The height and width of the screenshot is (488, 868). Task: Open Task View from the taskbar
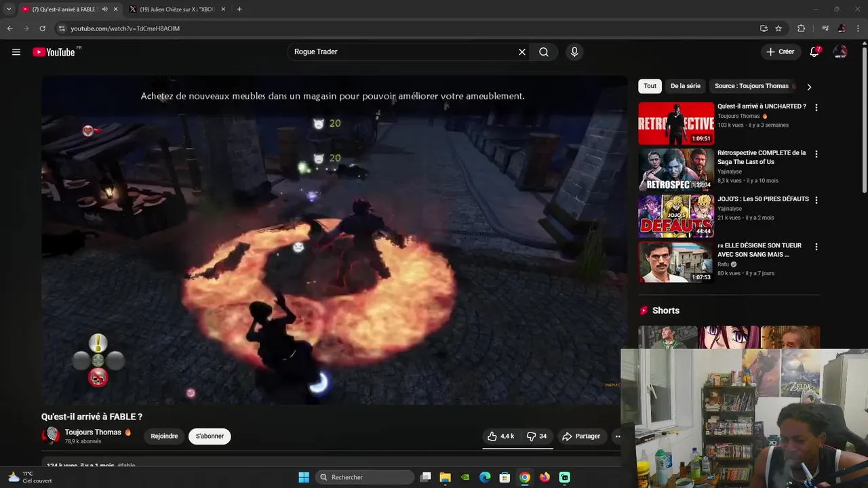click(426, 477)
